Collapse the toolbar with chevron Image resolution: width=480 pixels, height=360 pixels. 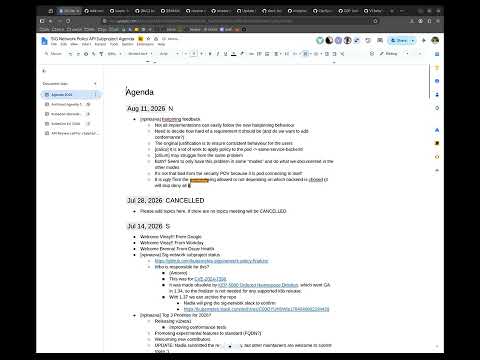[x=420, y=54]
